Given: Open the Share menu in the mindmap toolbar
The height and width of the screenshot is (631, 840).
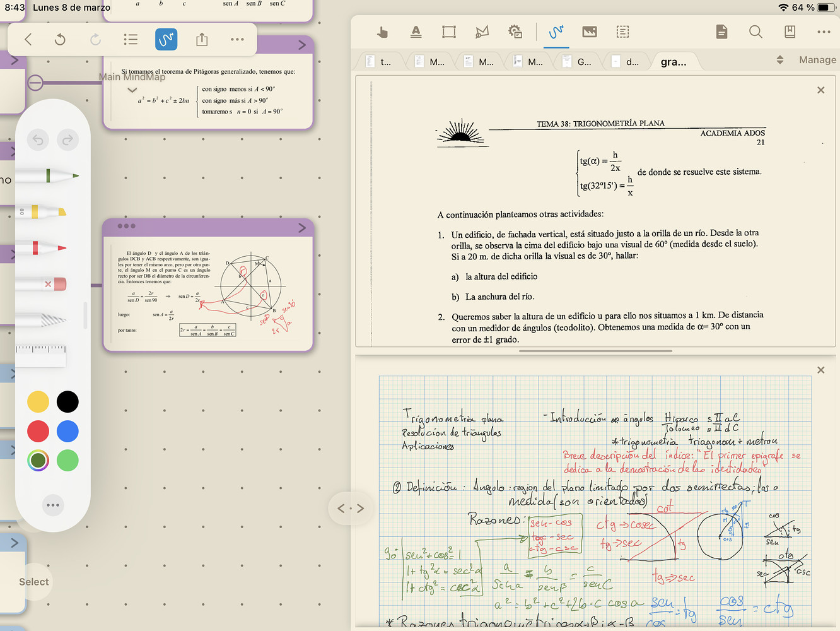Looking at the screenshot, I should pyautogui.click(x=201, y=39).
